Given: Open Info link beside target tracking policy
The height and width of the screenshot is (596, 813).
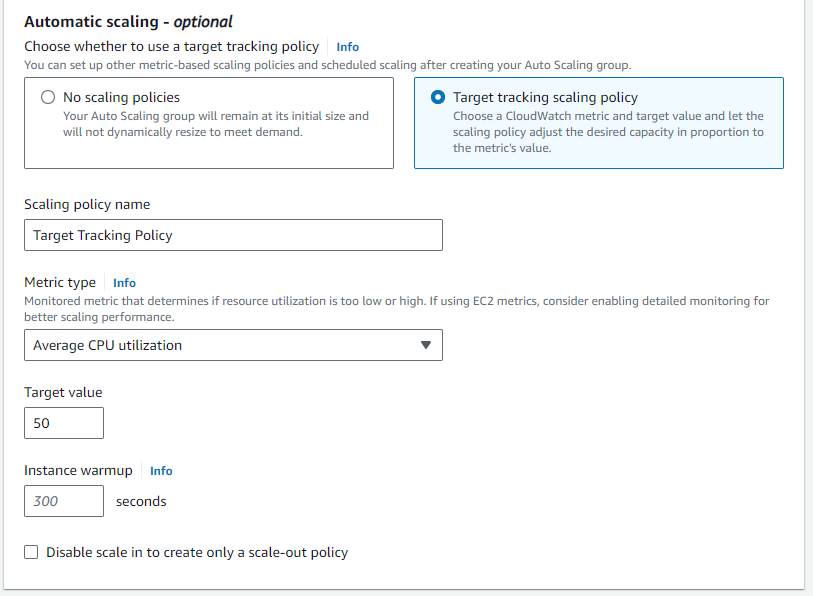Looking at the screenshot, I should 347,47.
